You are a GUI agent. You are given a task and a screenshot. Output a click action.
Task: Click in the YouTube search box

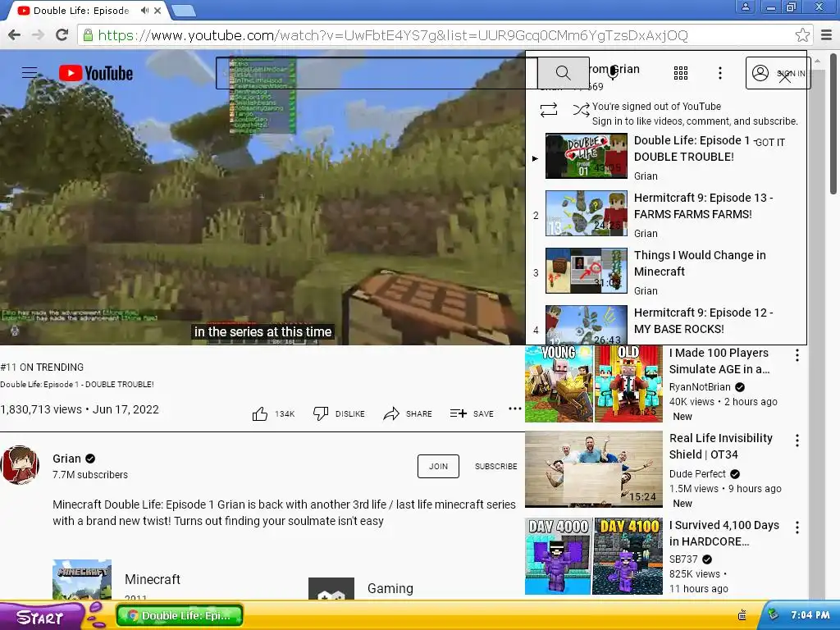coord(377,73)
